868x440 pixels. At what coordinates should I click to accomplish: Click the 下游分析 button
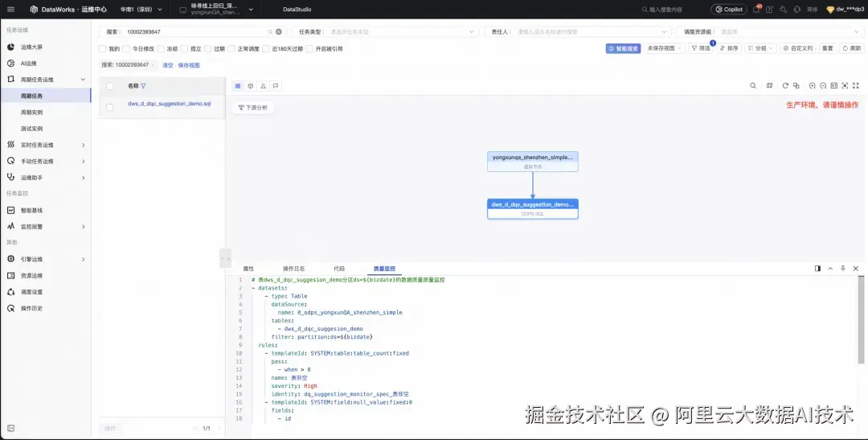coord(253,108)
